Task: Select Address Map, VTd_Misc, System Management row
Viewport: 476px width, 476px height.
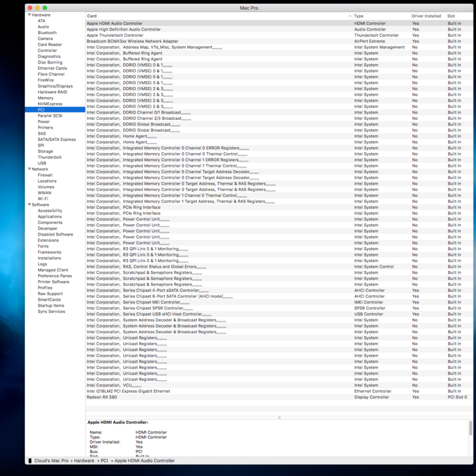Action: point(279,48)
